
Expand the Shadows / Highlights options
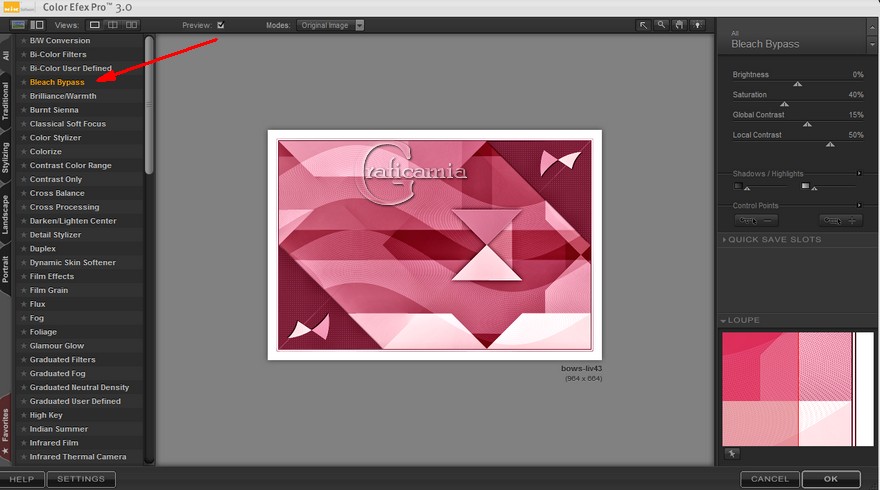(859, 173)
